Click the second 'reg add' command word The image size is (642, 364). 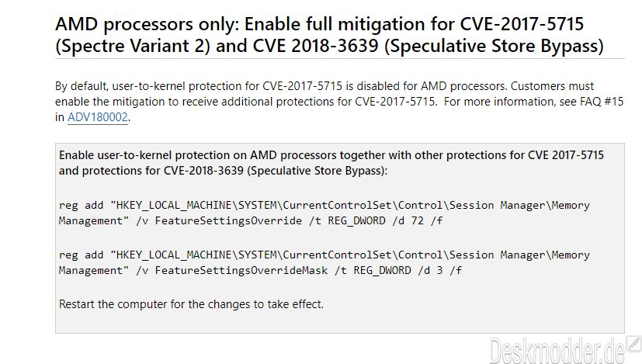[81, 255]
